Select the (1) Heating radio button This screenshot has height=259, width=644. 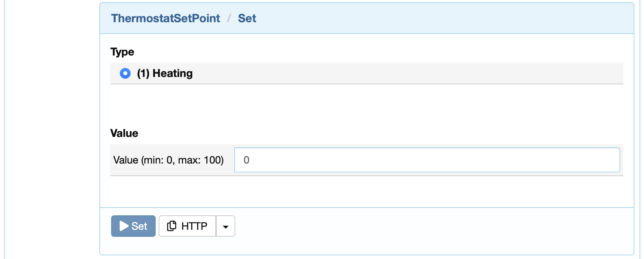click(x=125, y=73)
